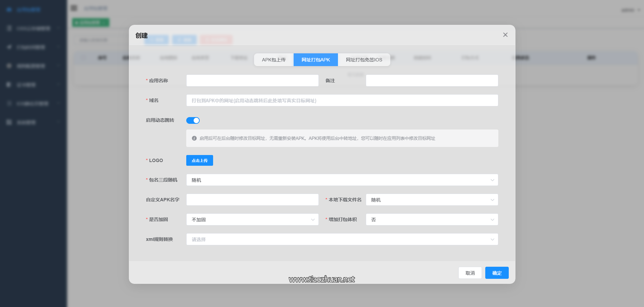The width and height of the screenshot is (644, 307).
Task: Disable the 启用动态跳转 toggle switch
Action: coord(193,120)
